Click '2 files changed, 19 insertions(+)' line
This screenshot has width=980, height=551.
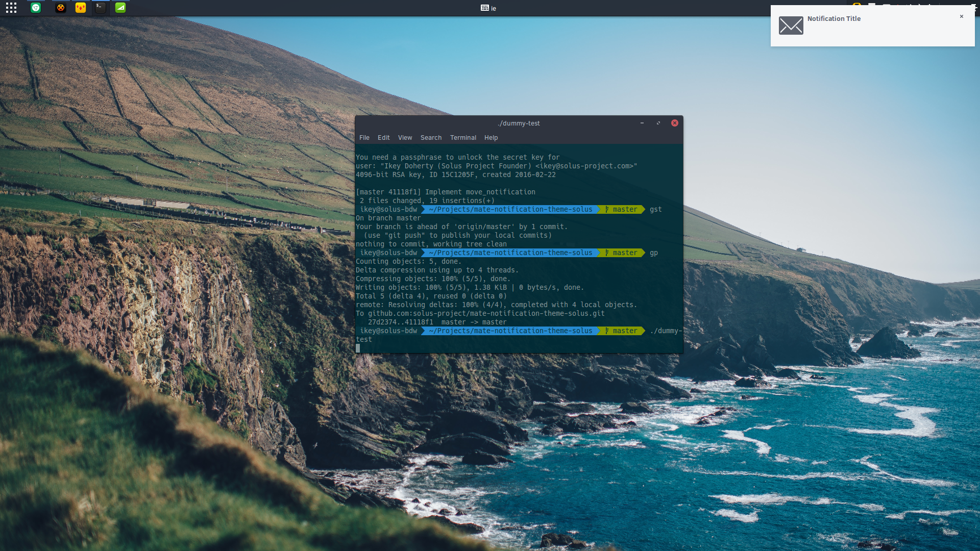point(427,201)
